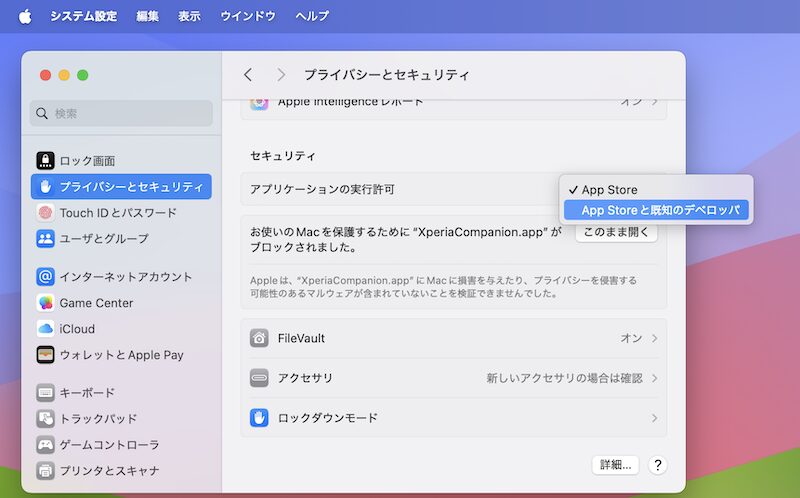The width and height of the screenshot is (800, 498).
Task: Expand the FileVault row chevron
Action: [x=654, y=338]
